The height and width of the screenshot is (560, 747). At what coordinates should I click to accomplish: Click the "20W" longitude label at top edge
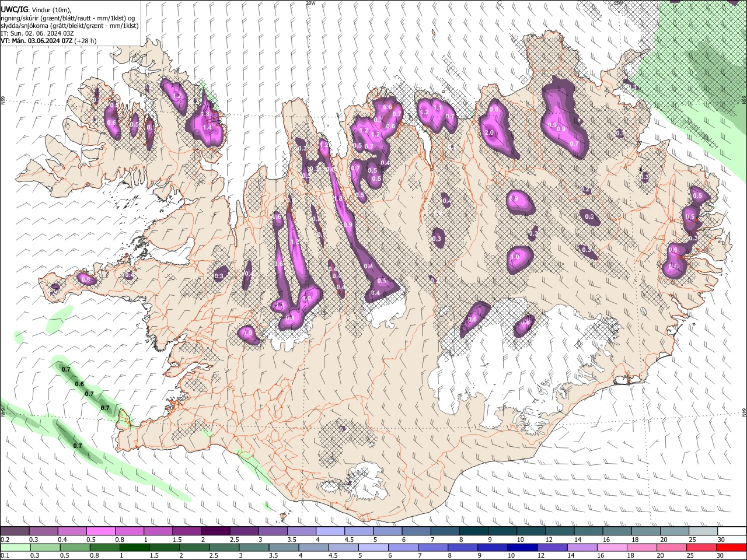(x=310, y=3)
